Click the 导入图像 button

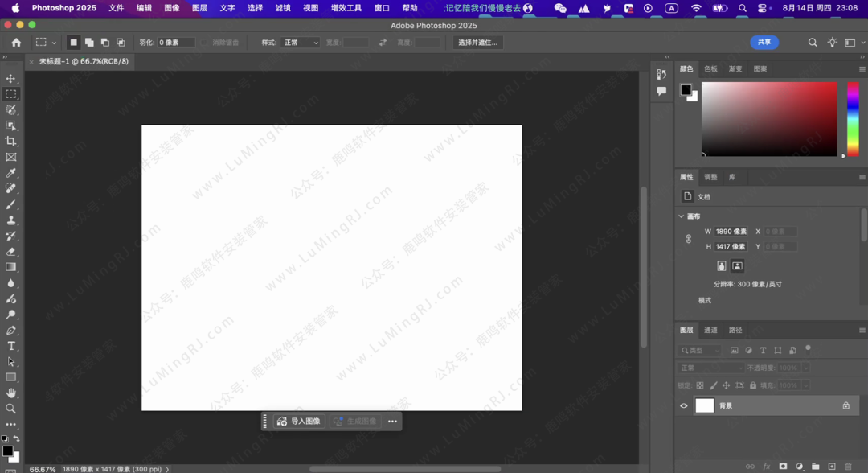point(299,422)
